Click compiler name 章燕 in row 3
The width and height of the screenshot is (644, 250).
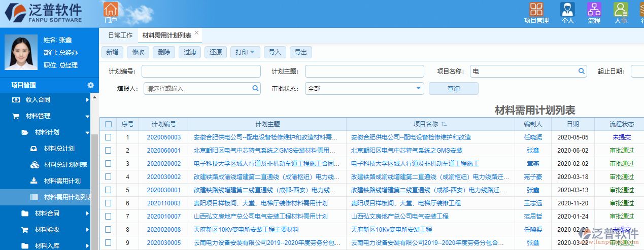[x=533, y=164]
